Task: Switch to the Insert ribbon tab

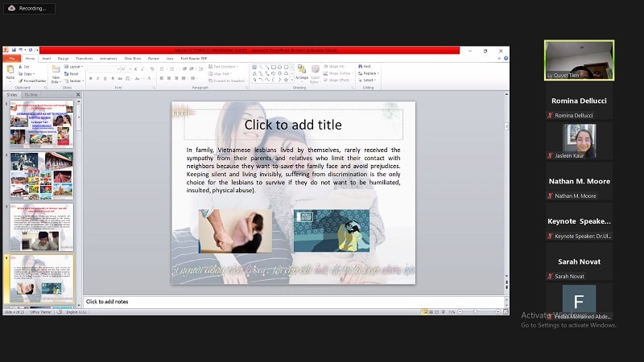Action: (46, 58)
